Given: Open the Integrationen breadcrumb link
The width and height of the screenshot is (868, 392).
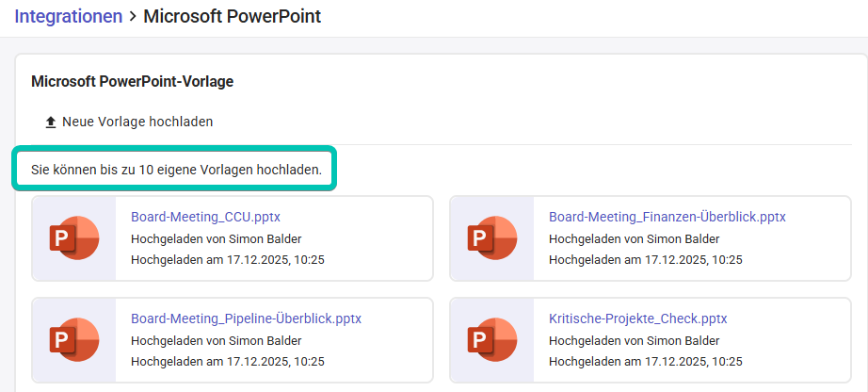Looking at the screenshot, I should (x=69, y=16).
